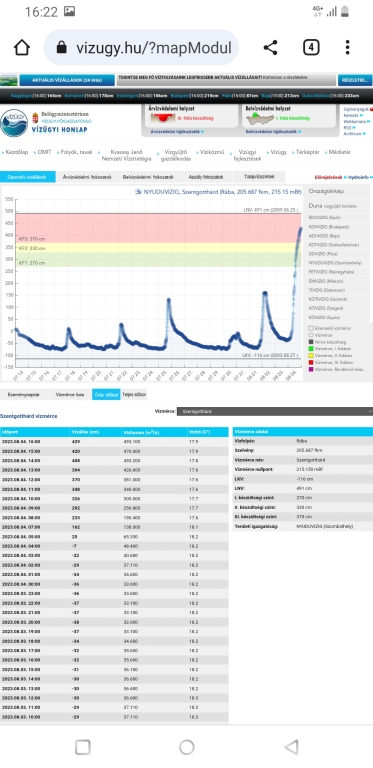Expand the Vízgyűjtő gazdálkodás menu
Image resolution: width=373 pixels, height=768 pixels.
click(x=175, y=155)
